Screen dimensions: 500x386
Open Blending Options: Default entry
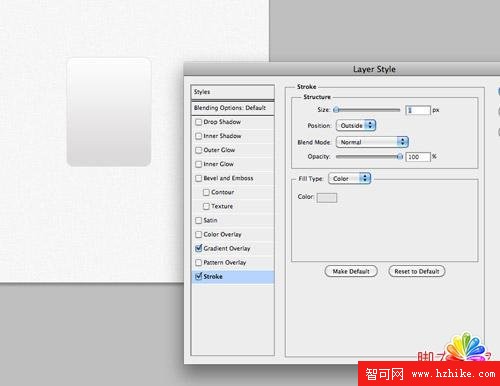point(233,108)
